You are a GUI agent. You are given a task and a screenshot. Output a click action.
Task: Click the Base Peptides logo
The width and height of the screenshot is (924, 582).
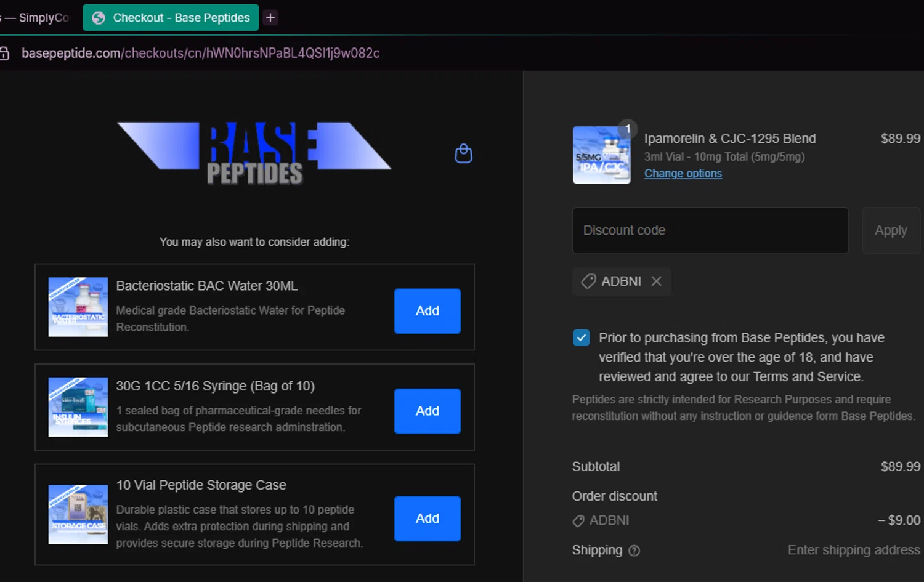pos(254,153)
